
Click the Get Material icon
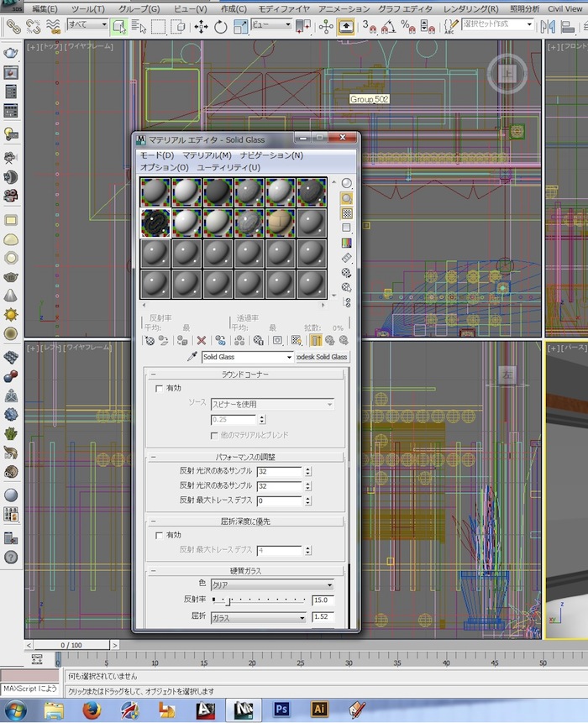pos(150,340)
